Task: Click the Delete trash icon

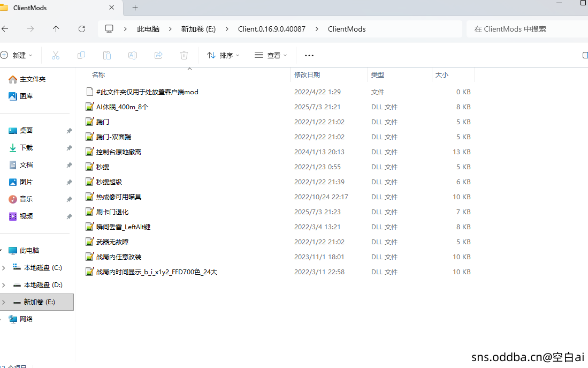Action: 184,55
